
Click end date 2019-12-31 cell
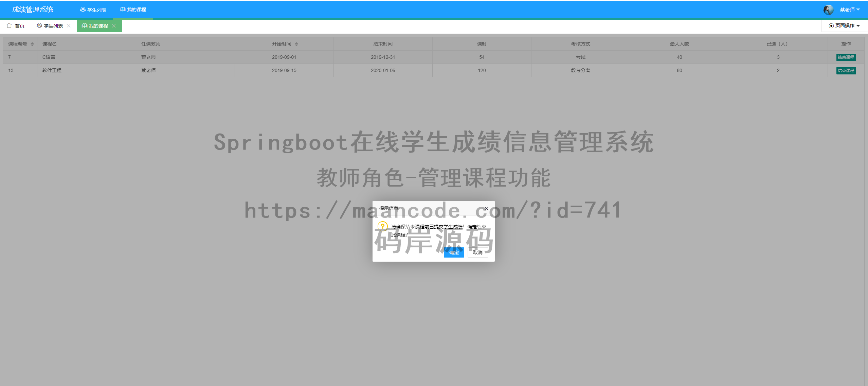(383, 57)
